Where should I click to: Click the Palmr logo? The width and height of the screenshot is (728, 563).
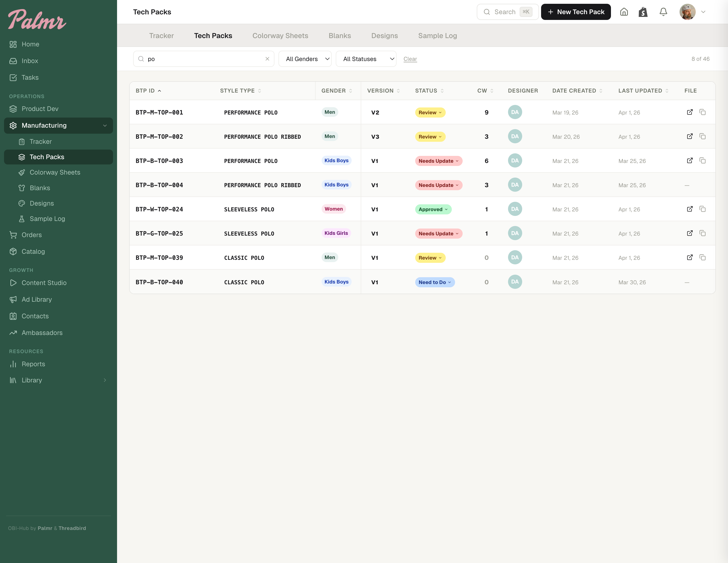pyautogui.click(x=37, y=19)
